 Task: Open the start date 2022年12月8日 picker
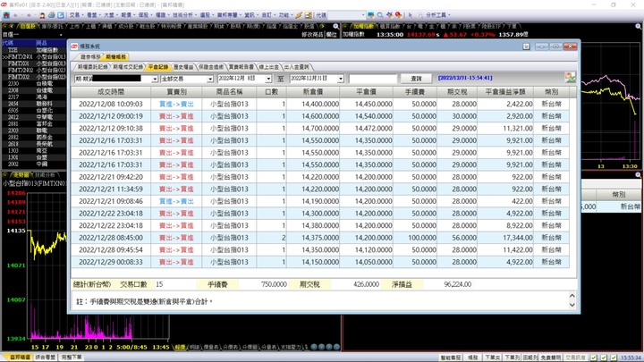tap(268, 79)
